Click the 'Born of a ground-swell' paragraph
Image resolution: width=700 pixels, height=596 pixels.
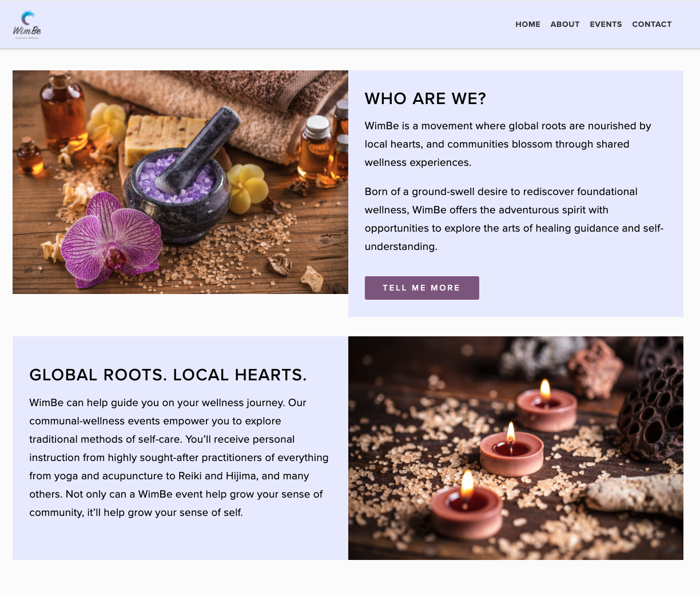pos(514,219)
